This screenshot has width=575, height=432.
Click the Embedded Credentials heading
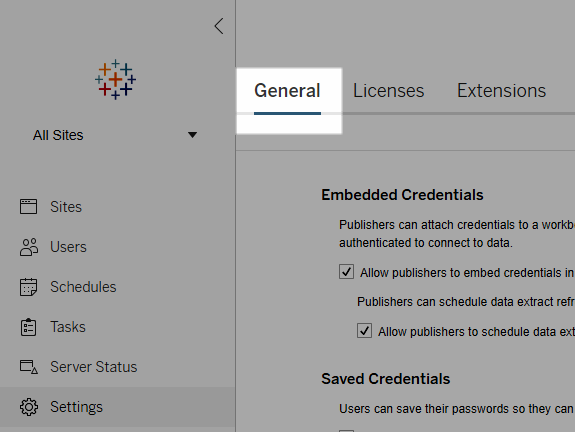coord(402,195)
